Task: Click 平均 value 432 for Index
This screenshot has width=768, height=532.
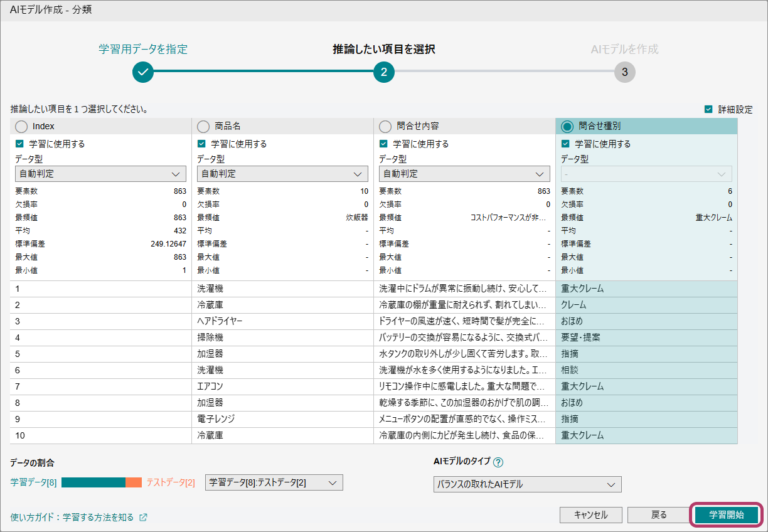Action: pos(180,231)
